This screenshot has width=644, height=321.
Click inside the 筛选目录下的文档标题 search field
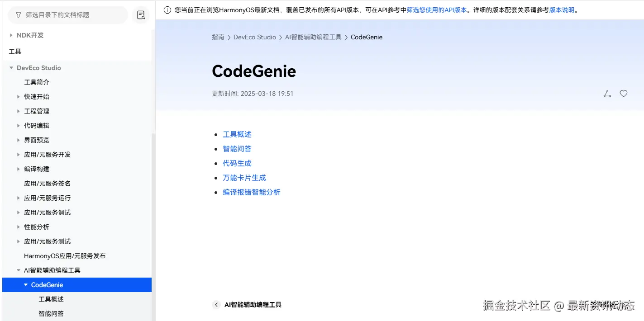(68, 15)
